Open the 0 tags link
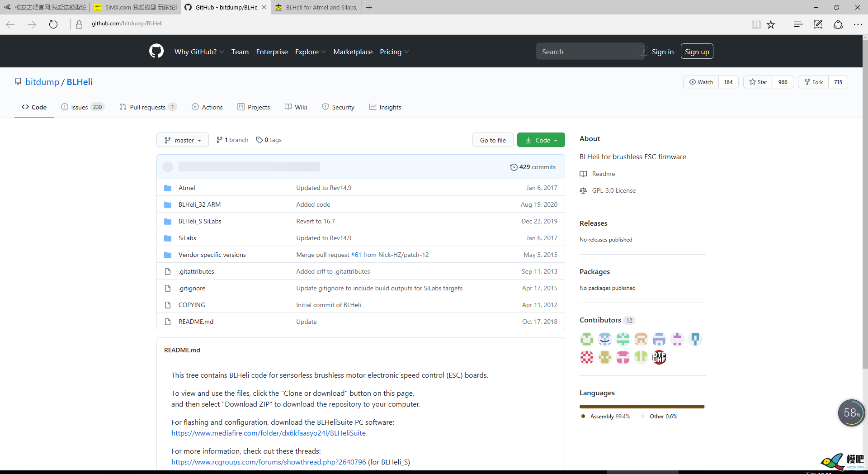 pyautogui.click(x=269, y=140)
